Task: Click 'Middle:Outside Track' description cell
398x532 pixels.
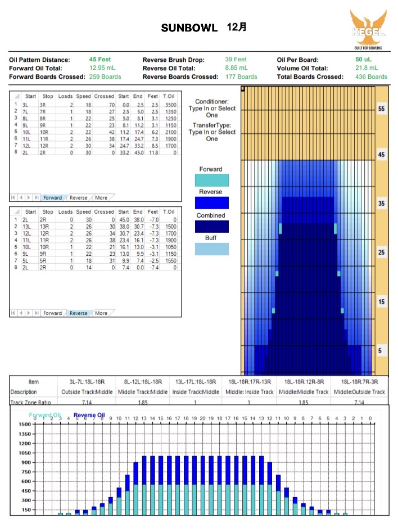Action: (359, 392)
